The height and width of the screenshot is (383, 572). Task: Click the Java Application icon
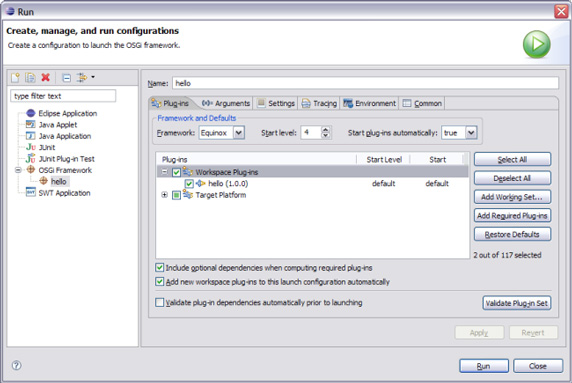31,136
